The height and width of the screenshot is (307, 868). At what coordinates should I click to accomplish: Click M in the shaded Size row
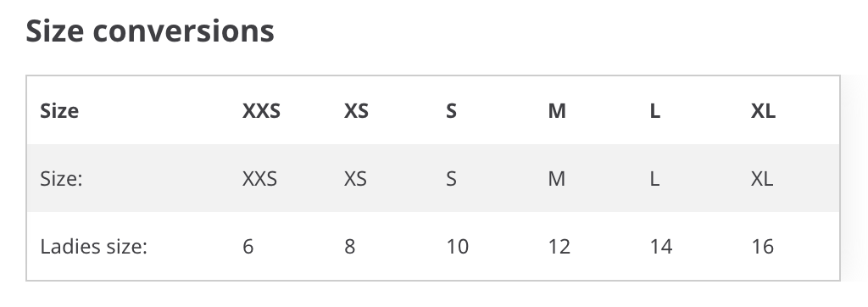coord(556,179)
